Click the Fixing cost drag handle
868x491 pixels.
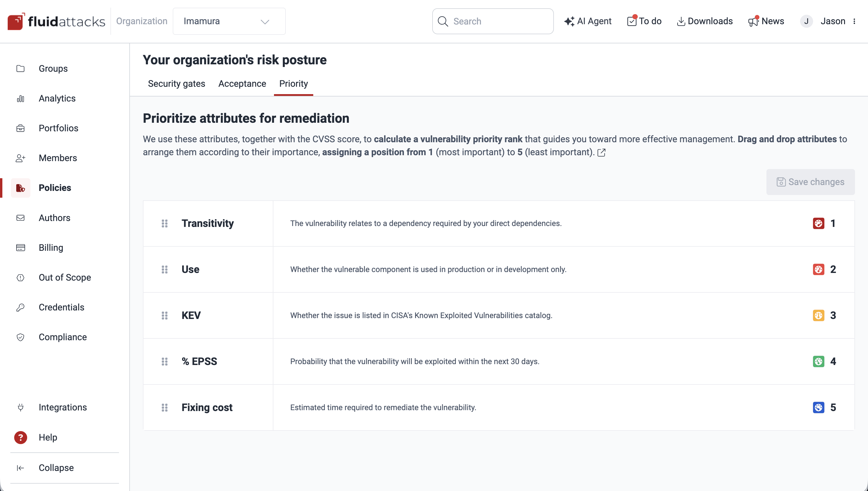(165, 407)
